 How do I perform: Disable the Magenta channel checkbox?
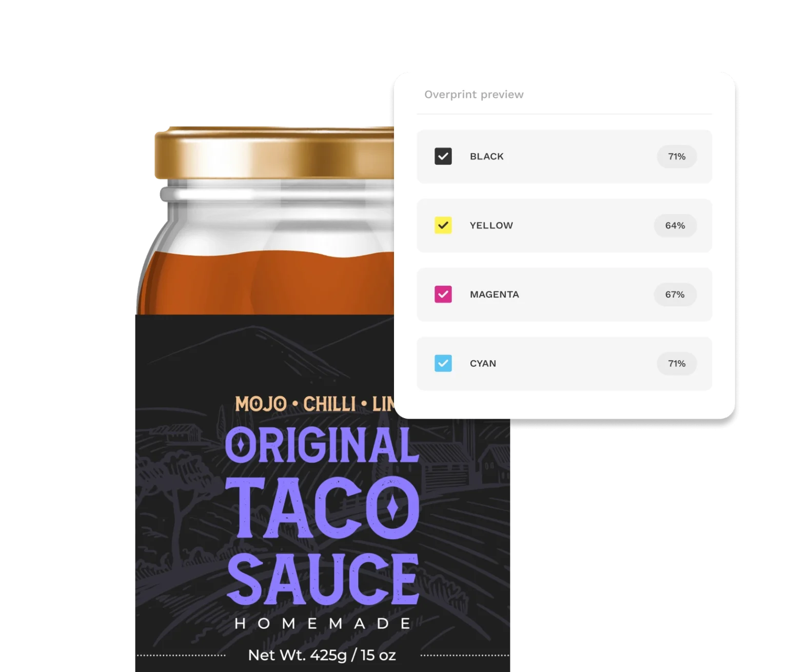[x=443, y=294]
